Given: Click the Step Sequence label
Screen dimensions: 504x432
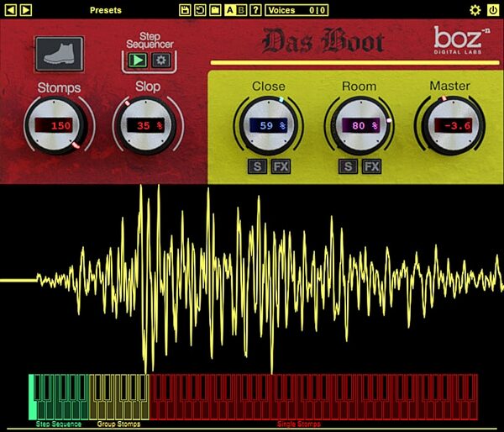Looking at the screenshot, I should [59, 424].
